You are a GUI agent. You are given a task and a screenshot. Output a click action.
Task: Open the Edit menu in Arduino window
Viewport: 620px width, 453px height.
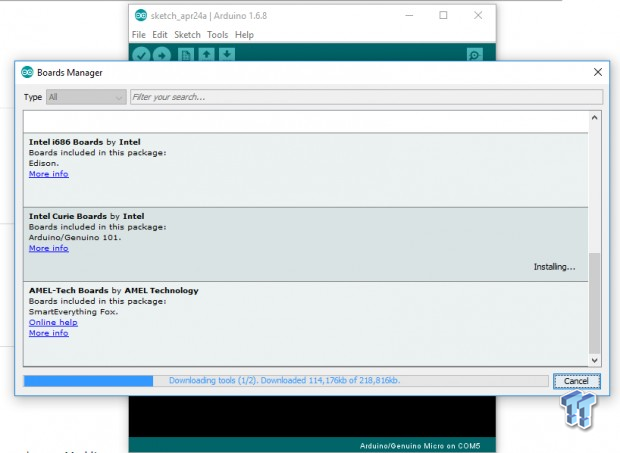[x=160, y=35]
